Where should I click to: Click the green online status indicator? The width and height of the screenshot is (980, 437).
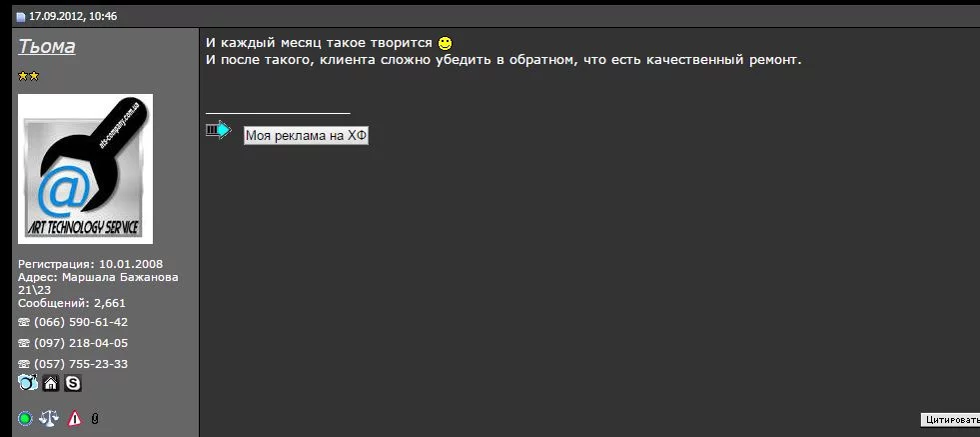(25, 419)
